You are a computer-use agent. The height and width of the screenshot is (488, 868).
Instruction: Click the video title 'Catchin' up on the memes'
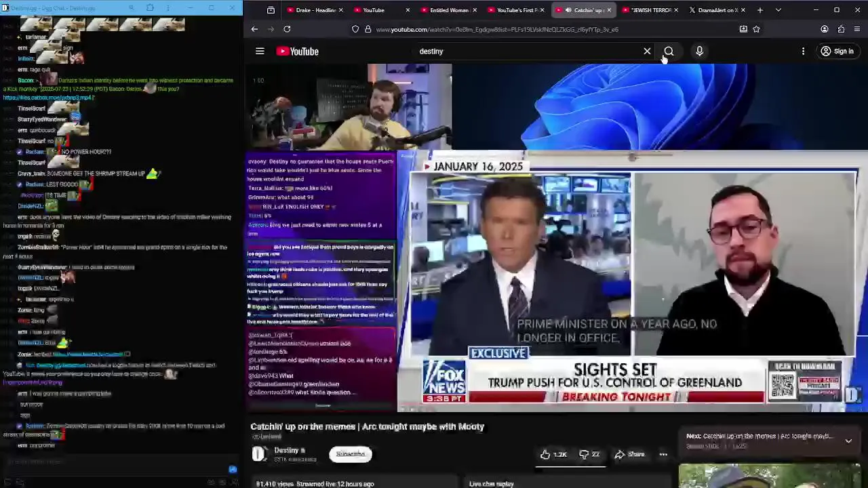coord(367,426)
